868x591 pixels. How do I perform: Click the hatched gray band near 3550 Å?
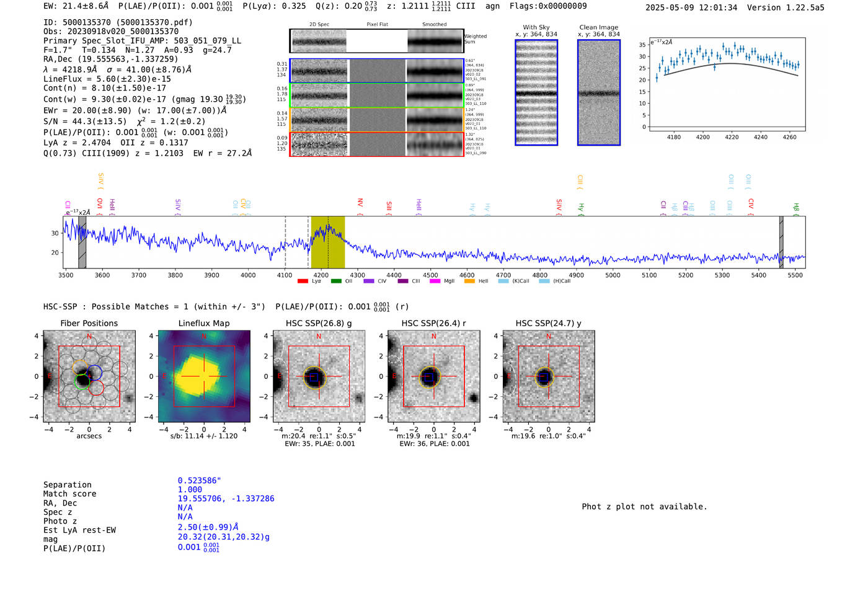pyautogui.click(x=82, y=242)
